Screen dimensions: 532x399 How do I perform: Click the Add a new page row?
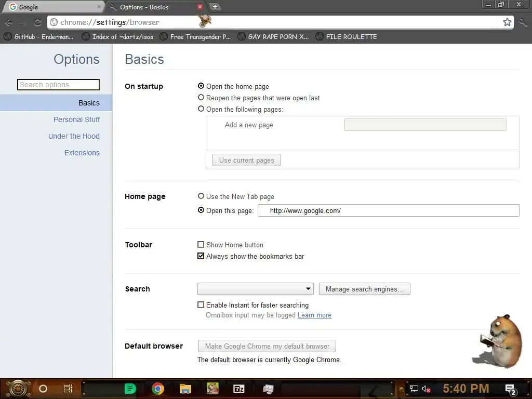362,125
